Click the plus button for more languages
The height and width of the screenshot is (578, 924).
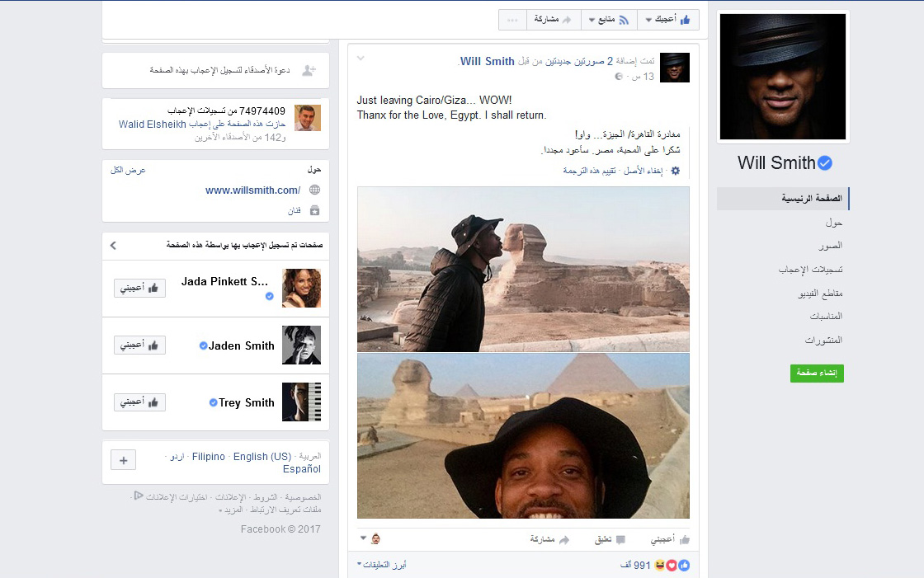[123, 460]
